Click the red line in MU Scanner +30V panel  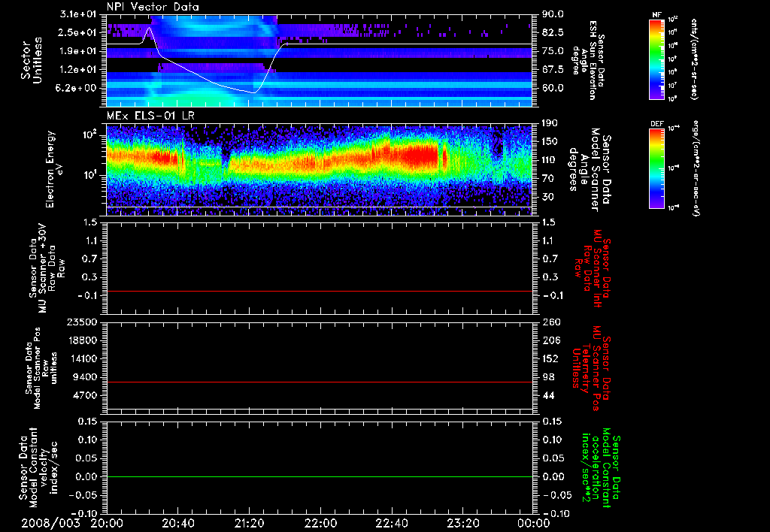point(319,291)
